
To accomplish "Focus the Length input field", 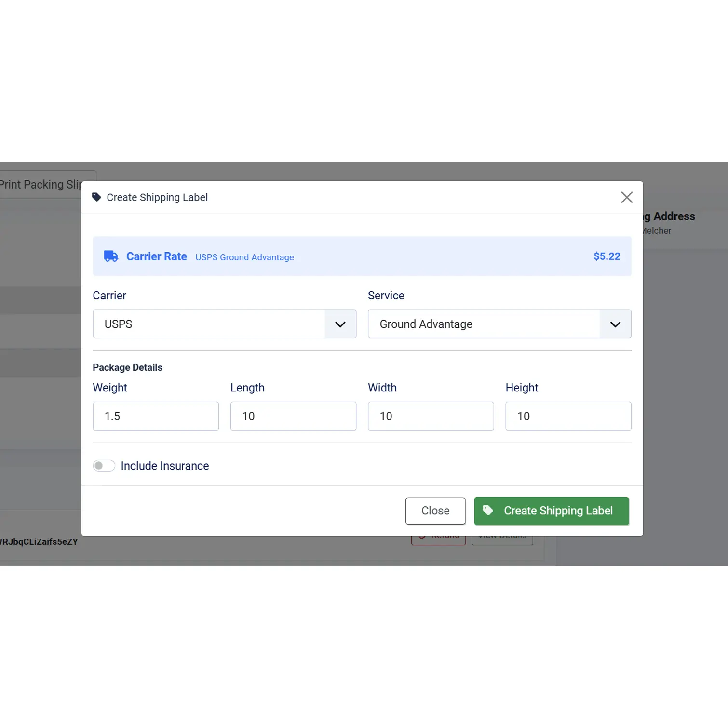I will [x=293, y=416].
